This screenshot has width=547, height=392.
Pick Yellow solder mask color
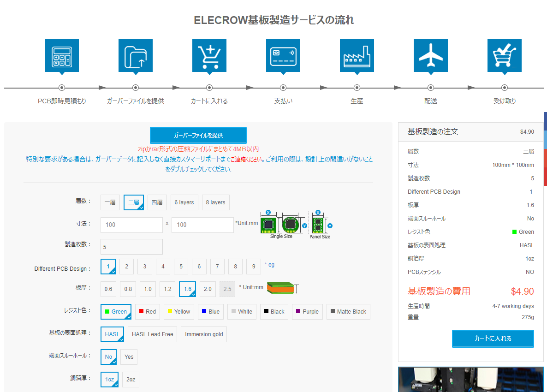(x=179, y=312)
